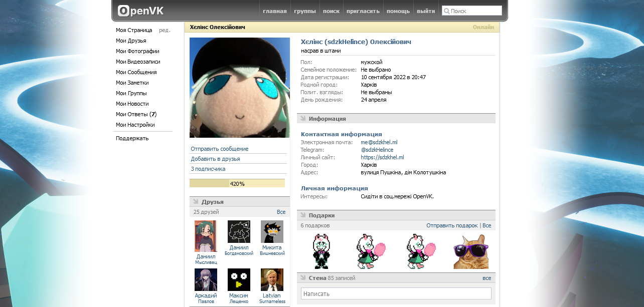The height and width of the screenshot is (307, 644).
Task: Open группы in top navigation
Action: click(305, 11)
